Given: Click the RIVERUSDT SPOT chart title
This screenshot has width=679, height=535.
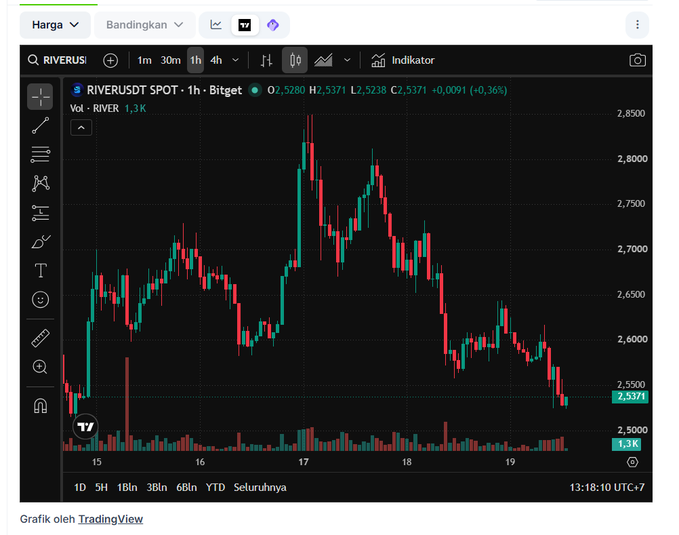Looking at the screenshot, I should pos(164,90).
